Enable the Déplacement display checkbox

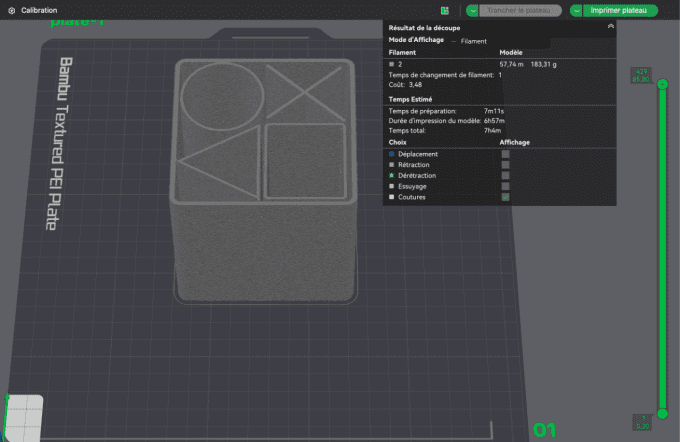[x=505, y=154]
